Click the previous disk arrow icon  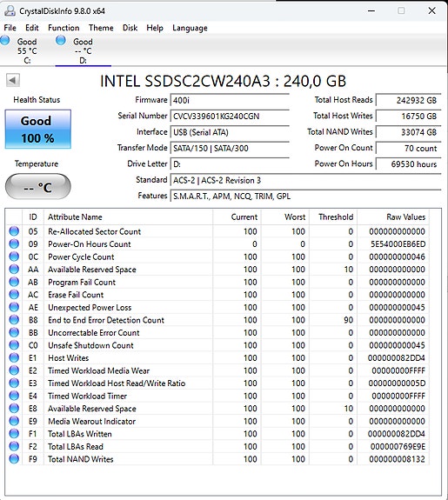(x=13, y=80)
